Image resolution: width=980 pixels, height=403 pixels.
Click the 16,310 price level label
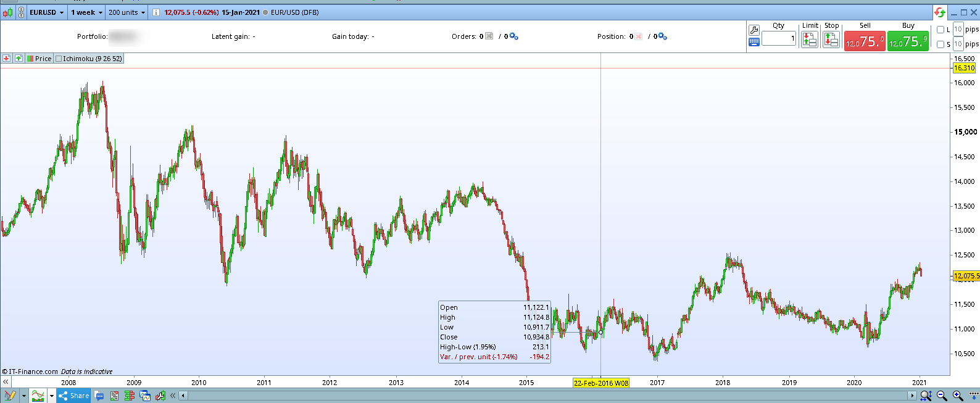click(964, 68)
